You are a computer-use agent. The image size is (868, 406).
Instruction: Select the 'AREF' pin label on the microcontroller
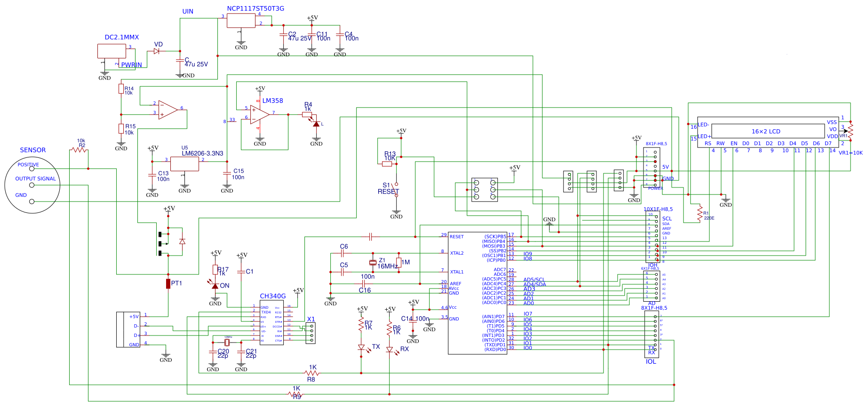(x=455, y=284)
